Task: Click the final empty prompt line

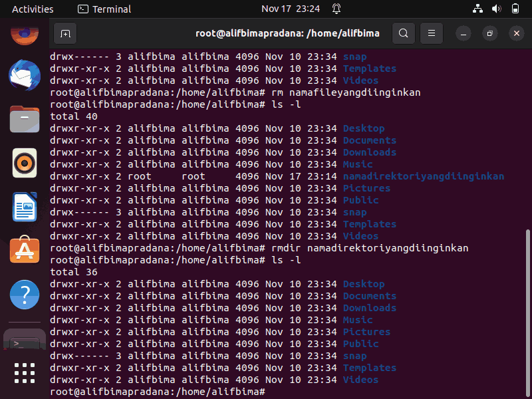Action: [158, 392]
